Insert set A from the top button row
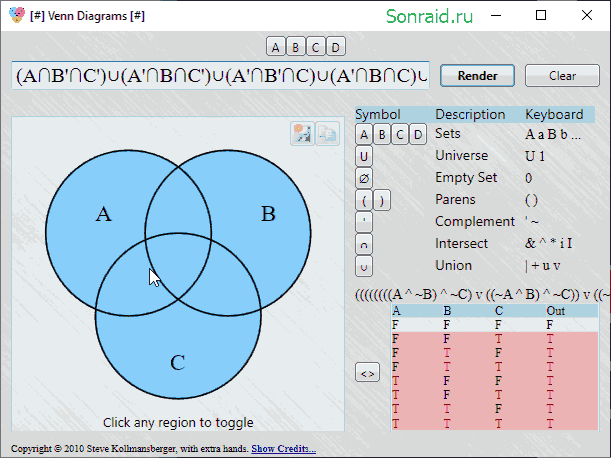 (275, 47)
